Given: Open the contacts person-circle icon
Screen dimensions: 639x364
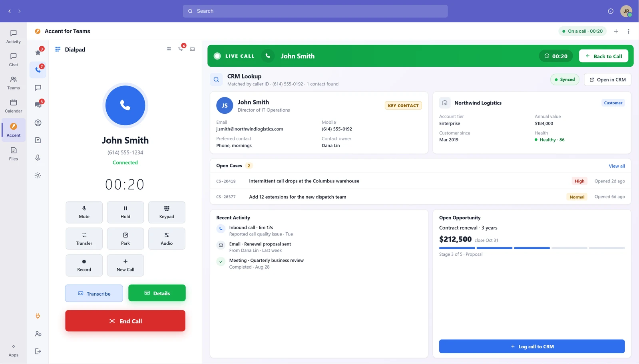Looking at the screenshot, I should [x=38, y=123].
